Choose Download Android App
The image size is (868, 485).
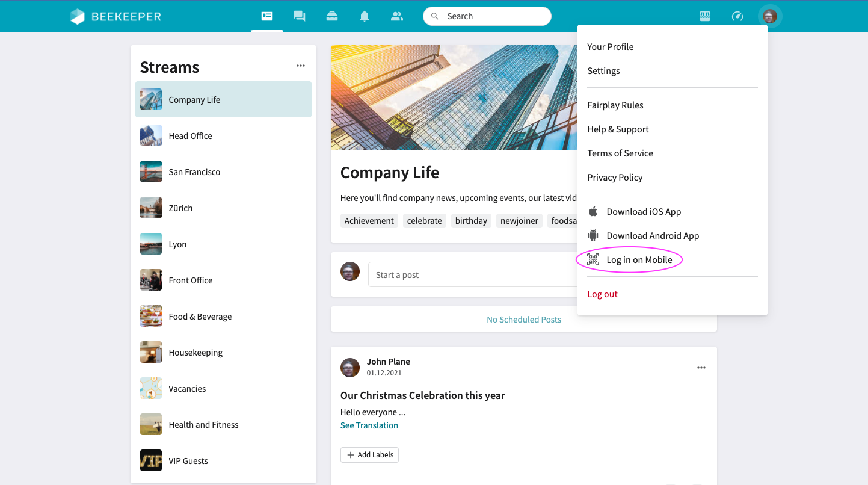pos(653,236)
